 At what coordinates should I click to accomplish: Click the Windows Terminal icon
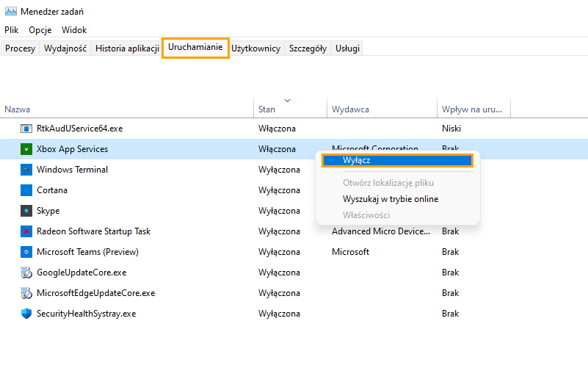26,170
